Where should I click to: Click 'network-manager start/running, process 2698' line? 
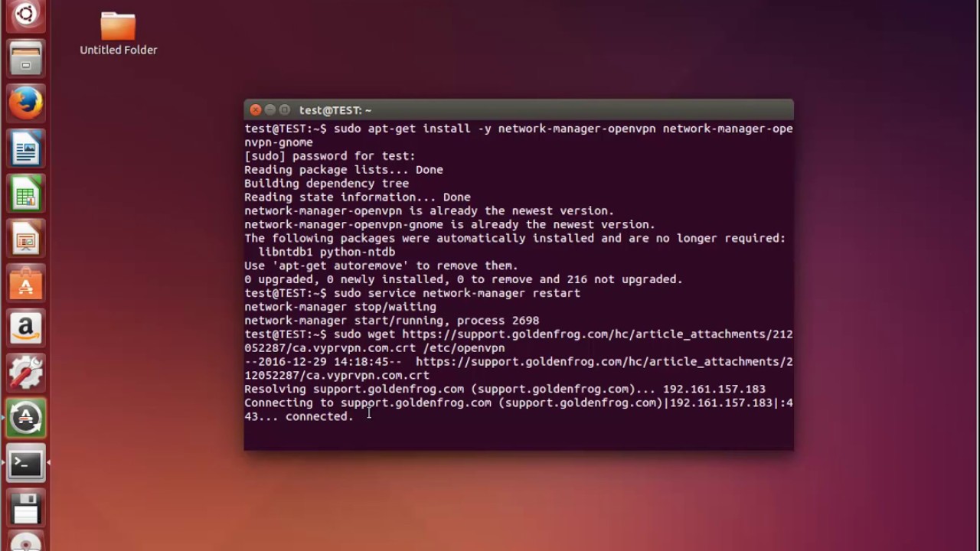[x=392, y=321]
